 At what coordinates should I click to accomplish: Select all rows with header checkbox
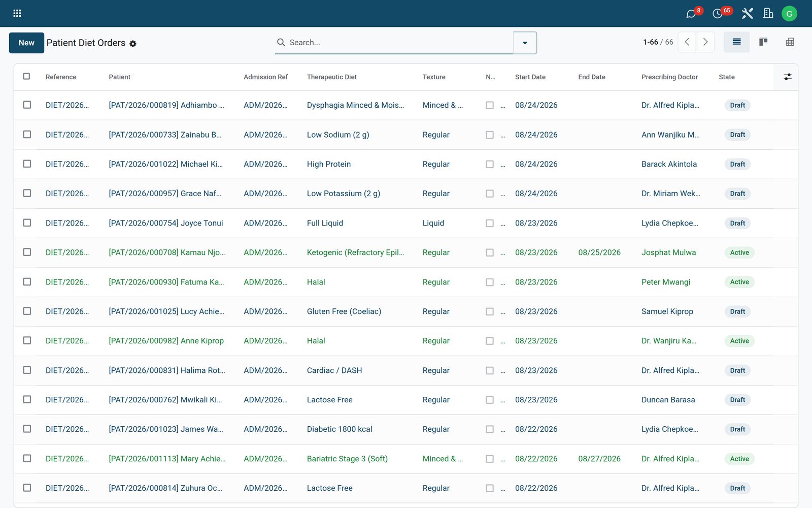click(26, 76)
